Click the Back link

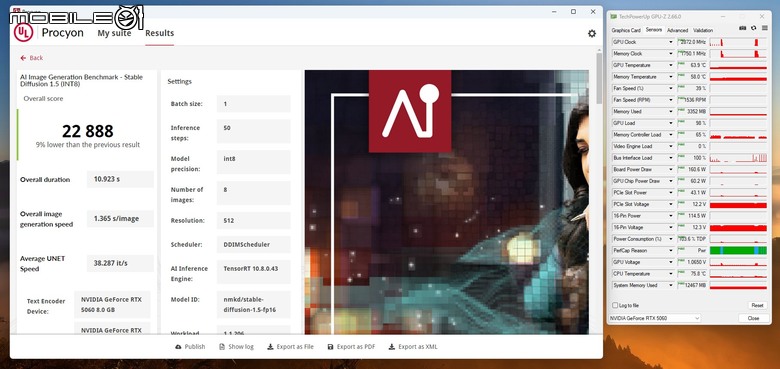coord(32,58)
